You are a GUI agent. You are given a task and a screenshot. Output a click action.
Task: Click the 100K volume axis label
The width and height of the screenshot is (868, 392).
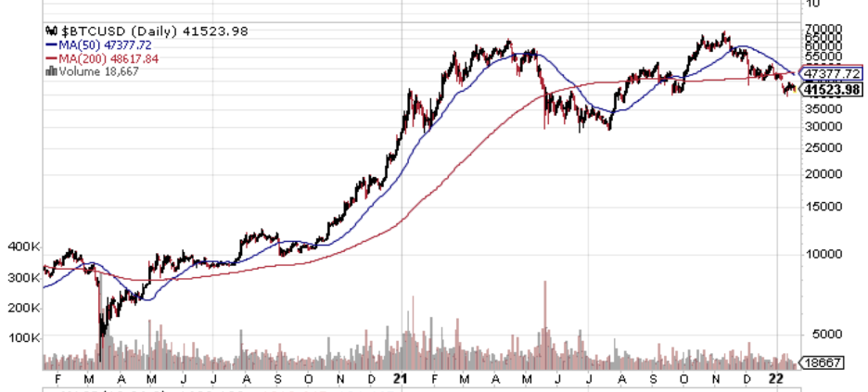[x=23, y=337]
